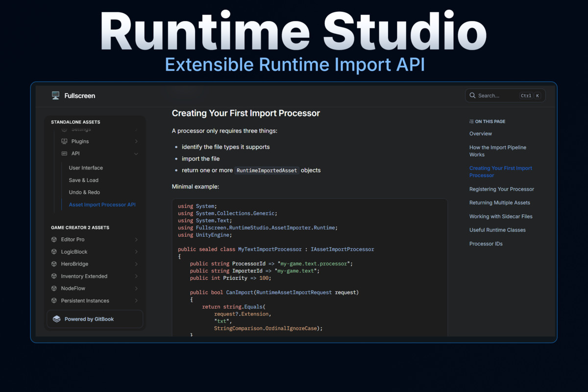The image size is (588, 392).
Task: Expand the NodeFlow chevron
Action: (136, 289)
